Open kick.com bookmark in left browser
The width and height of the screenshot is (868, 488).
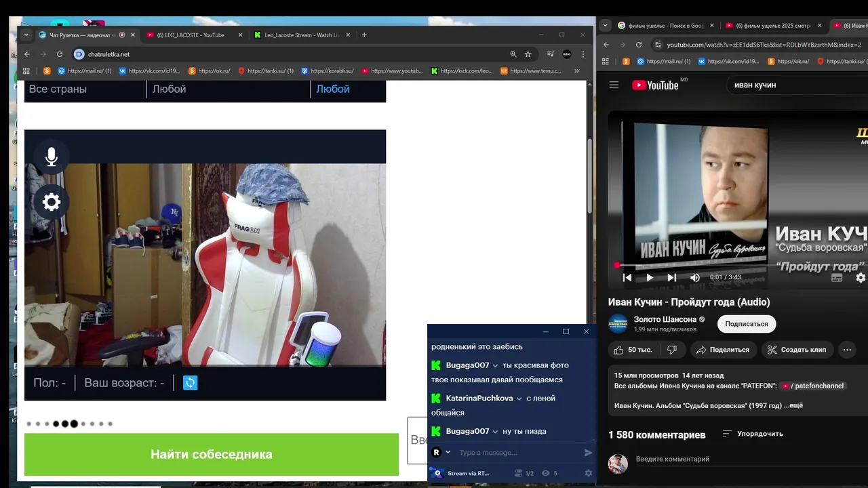point(462,70)
